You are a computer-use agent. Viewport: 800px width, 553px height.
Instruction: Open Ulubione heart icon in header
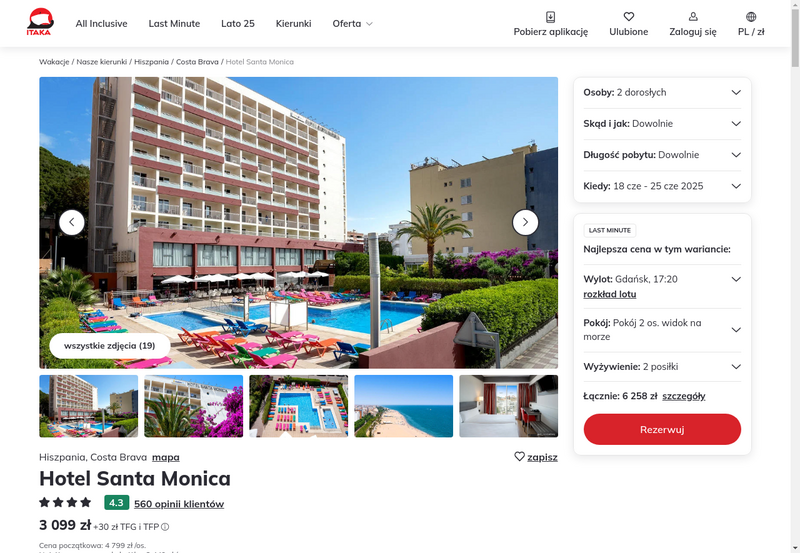point(629,17)
